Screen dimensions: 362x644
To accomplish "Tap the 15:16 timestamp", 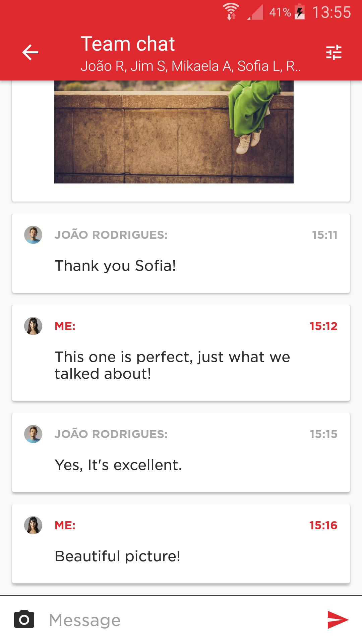I will (x=323, y=525).
